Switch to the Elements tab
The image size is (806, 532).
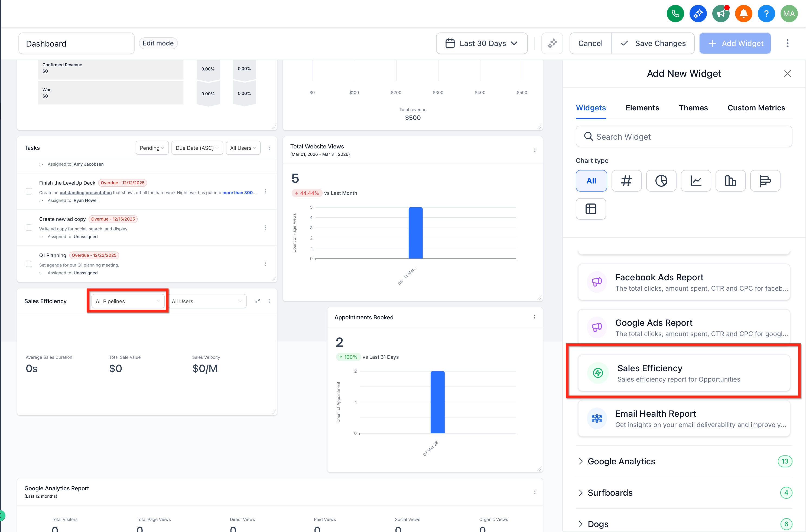click(x=642, y=108)
